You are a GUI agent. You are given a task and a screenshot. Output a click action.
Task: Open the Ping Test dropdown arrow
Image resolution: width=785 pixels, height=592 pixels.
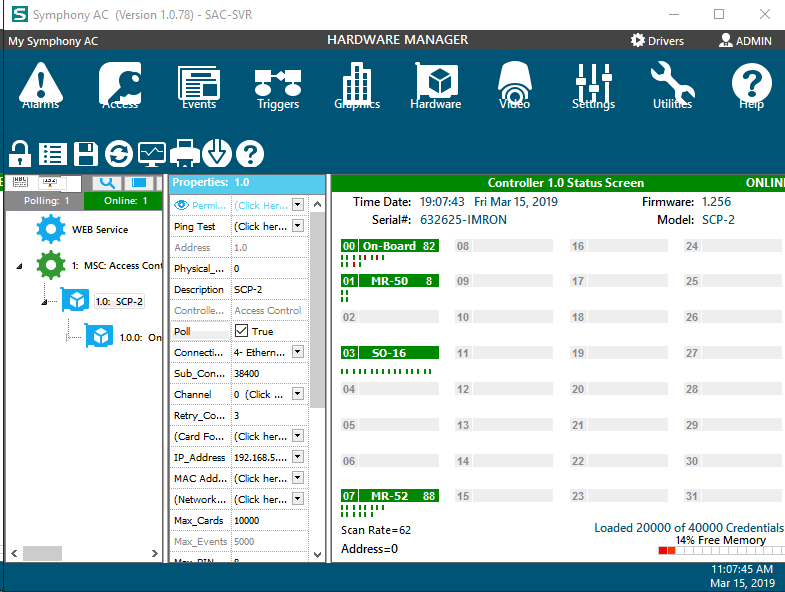point(298,225)
